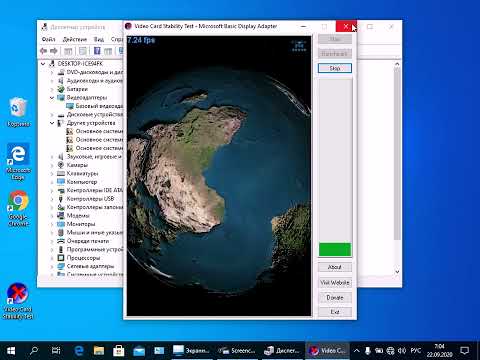Click the Сетевые адаптеры network icon
The image size is (480, 360).
[61, 266]
